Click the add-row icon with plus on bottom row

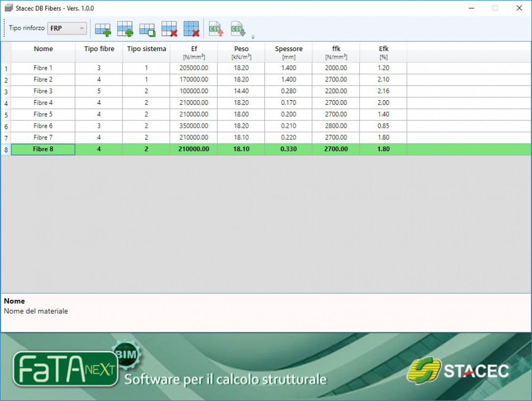tap(103, 29)
